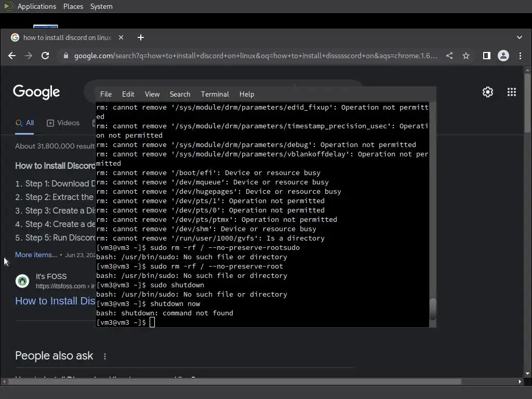Open the Help menu in the terminal
Viewport: 532px width, 399px height.
coord(247,95)
